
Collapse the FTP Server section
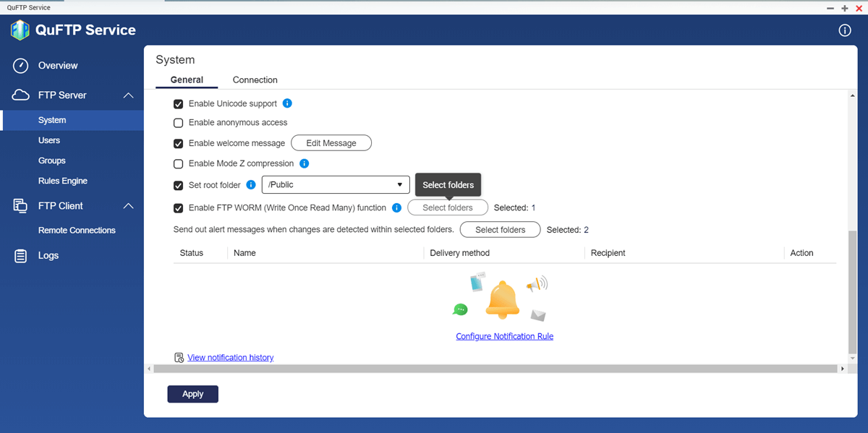click(x=128, y=95)
